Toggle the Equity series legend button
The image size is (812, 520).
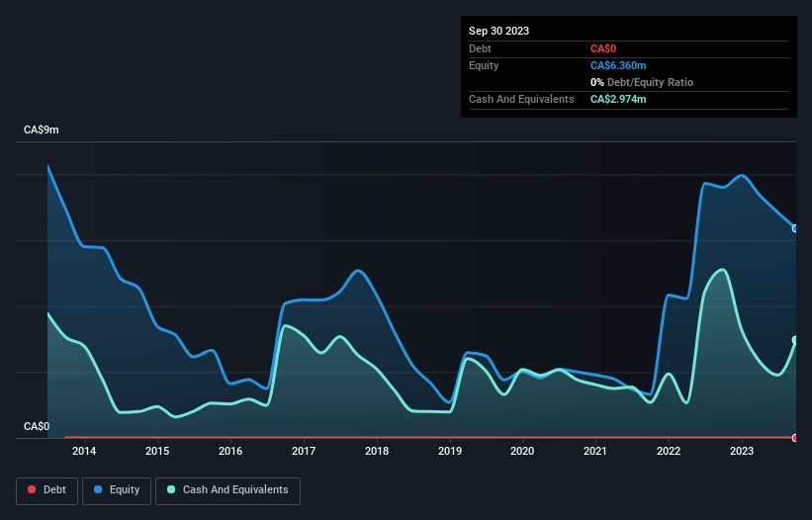pyautogui.click(x=117, y=490)
